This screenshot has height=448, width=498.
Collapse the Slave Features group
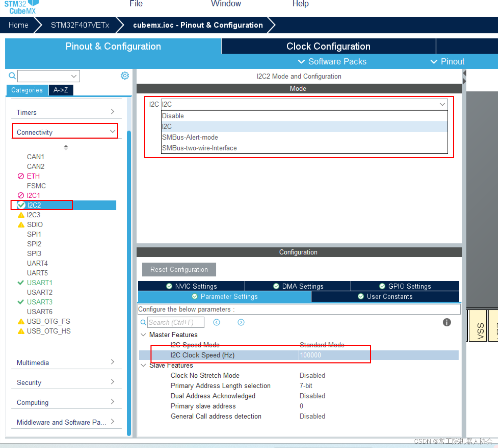143,365
